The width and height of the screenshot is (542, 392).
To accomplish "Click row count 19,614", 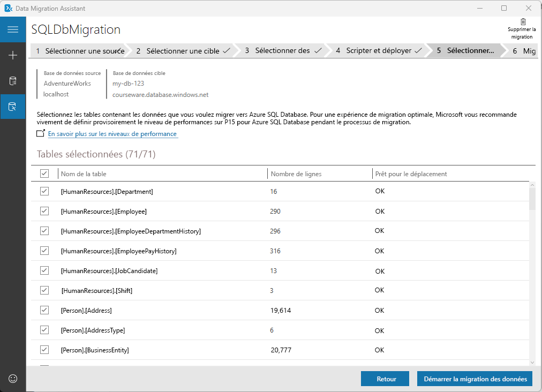I will [x=280, y=311].
